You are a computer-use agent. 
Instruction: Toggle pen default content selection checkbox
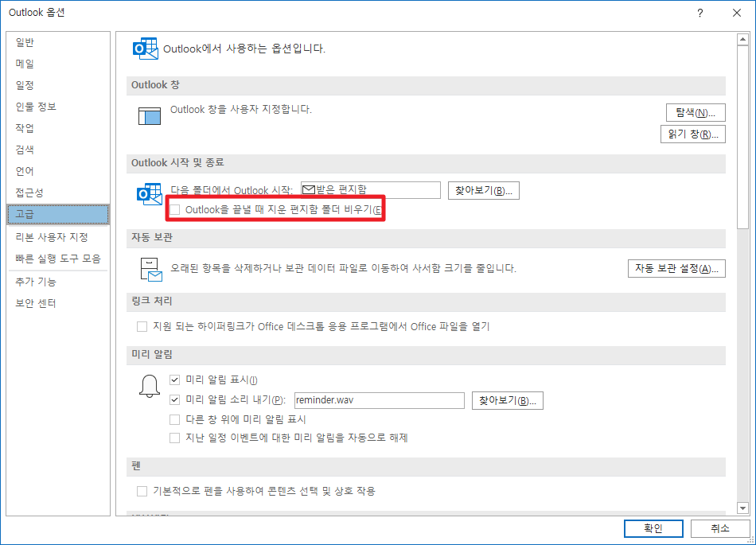pos(142,491)
